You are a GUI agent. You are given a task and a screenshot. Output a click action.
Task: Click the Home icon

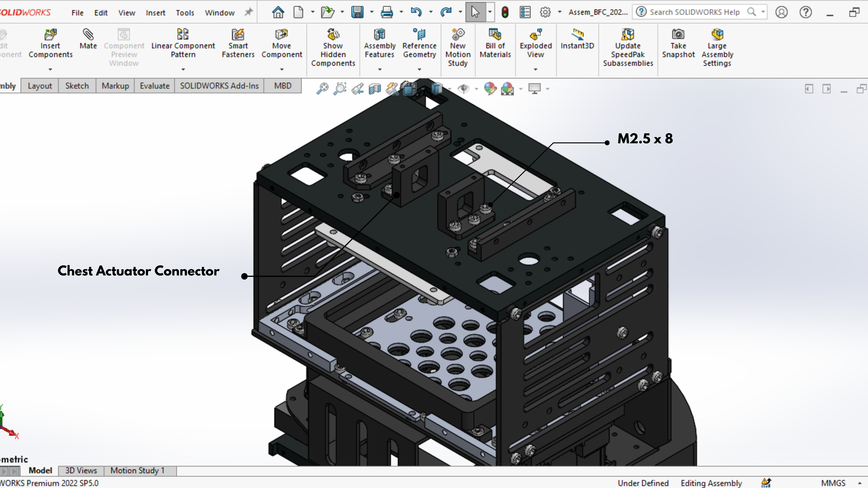pos(278,12)
